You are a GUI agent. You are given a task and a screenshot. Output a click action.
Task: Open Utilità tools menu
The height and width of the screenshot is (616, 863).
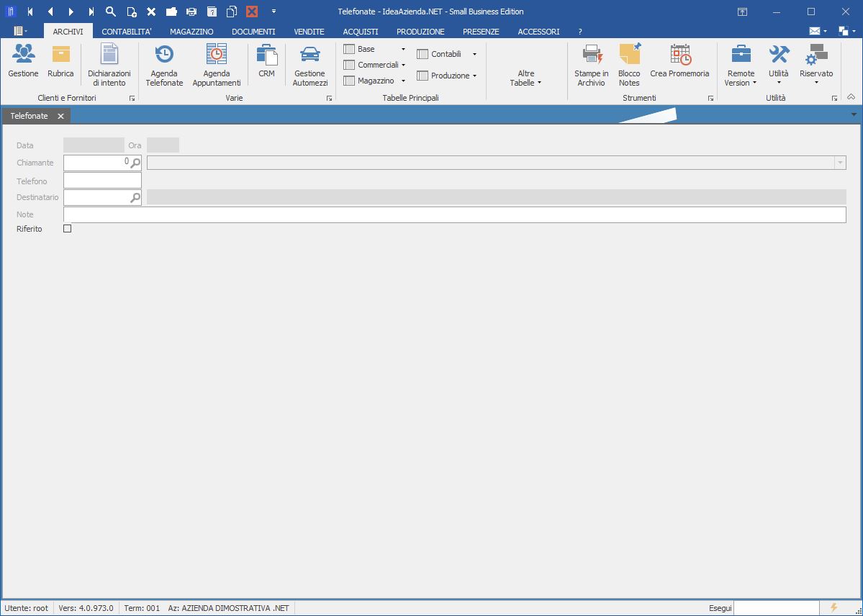click(x=779, y=65)
